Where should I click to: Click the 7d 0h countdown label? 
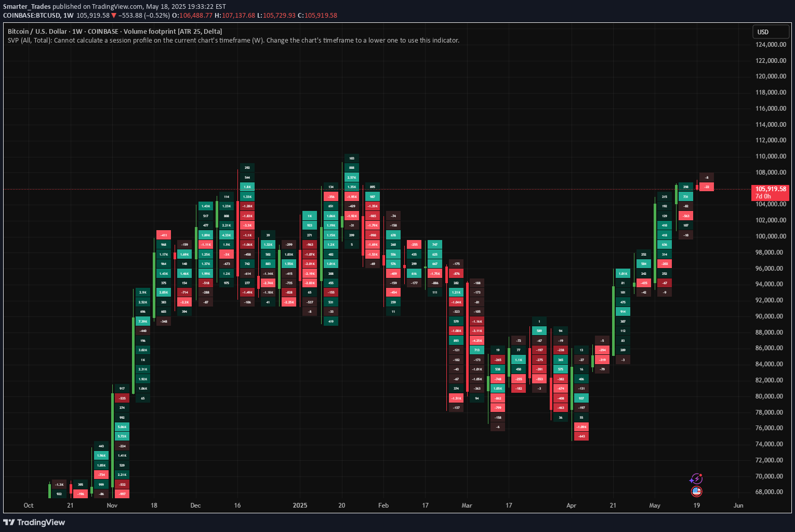pos(763,196)
